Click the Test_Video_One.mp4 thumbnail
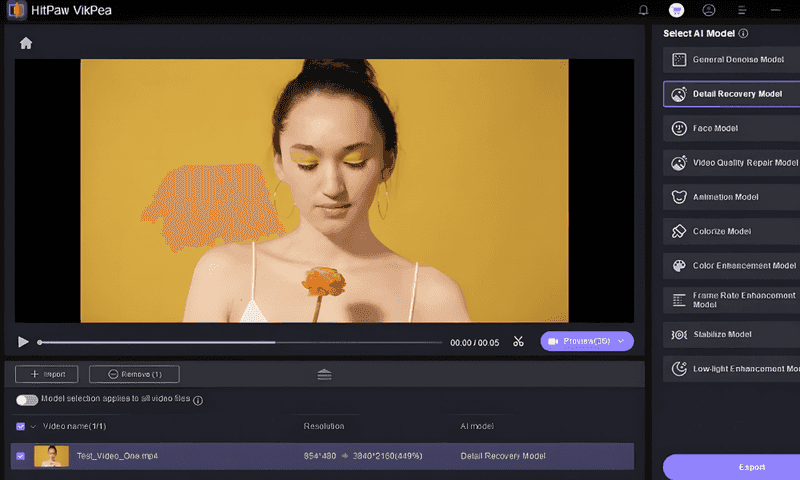Screen dimensions: 800x480 point(52,456)
